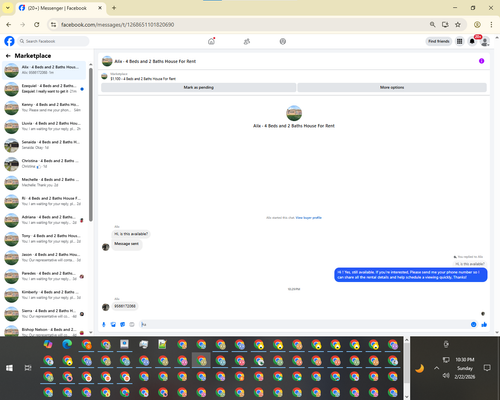Open the Mechelle conversation
Image resolution: width=500 pixels, height=400 pixels.
pos(44,182)
